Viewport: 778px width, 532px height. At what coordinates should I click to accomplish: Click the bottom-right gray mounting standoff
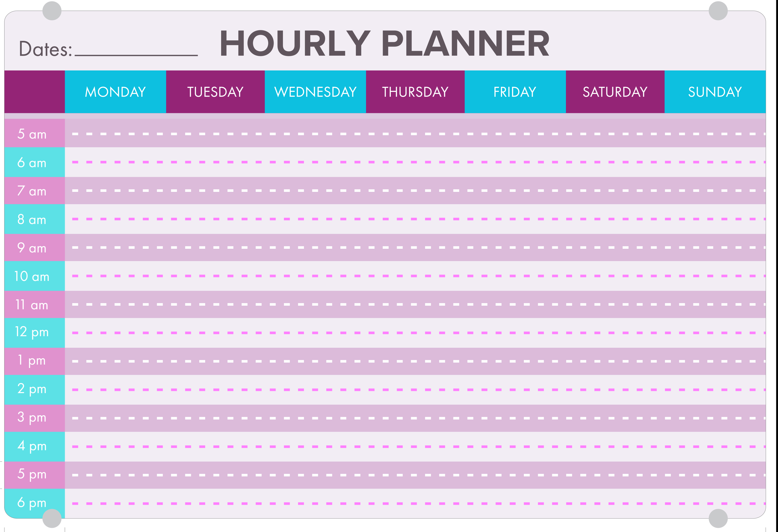click(x=718, y=518)
